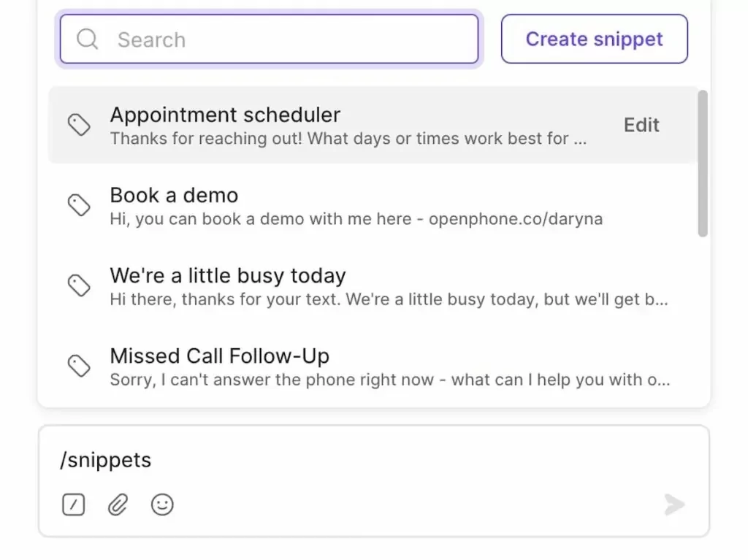Click the tag icon beside Appointment scheduler
The width and height of the screenshot is (748, 560).
pyautogui.click(x=80, y=125)
